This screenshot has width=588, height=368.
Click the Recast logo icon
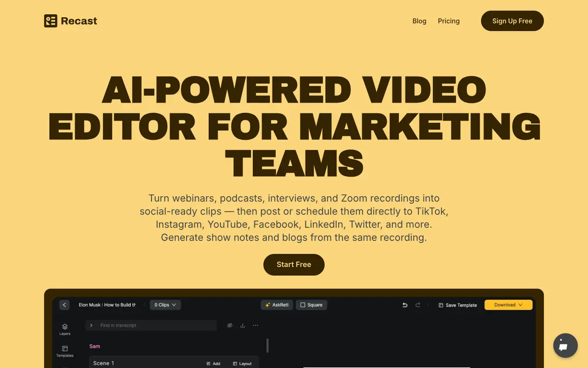coord(50,21)
